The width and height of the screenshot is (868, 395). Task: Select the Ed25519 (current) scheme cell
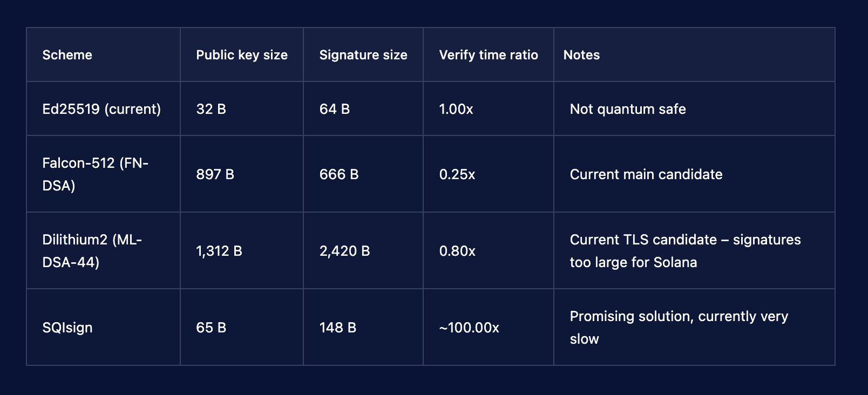[x=101, y=109]
